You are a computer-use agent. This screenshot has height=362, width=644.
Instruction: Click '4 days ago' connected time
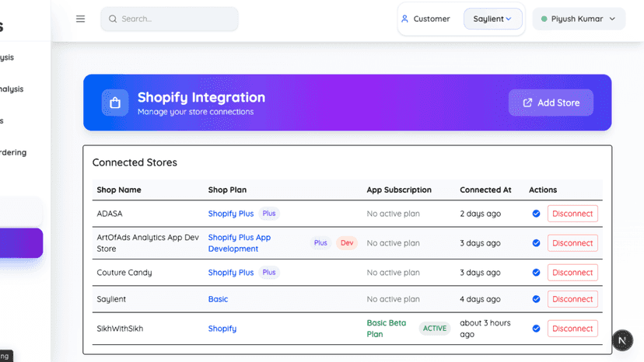(x=480, y=299)
